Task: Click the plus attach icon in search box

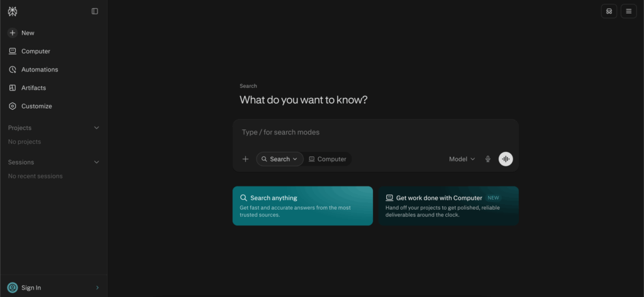Action: click(x=246, y=159)
